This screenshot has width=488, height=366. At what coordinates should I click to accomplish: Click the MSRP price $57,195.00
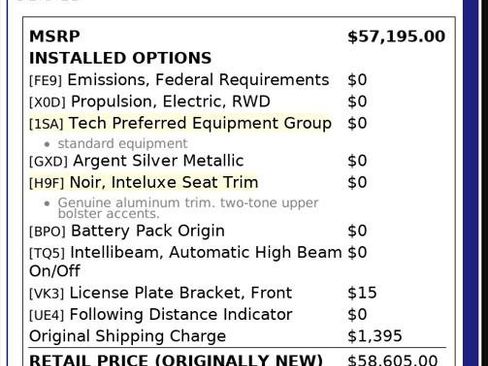[x=396, y=36]
